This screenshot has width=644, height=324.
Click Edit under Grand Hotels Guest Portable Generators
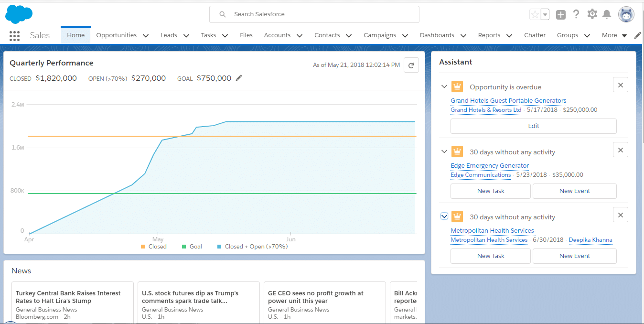533,126
